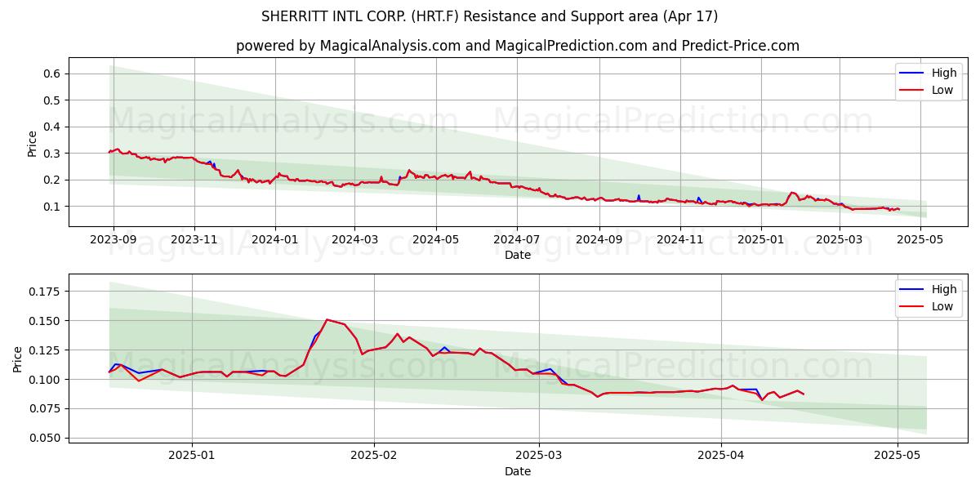
Task: Click the 2024-05 date tick label
Action: pyautogui.click(x=435, y=239)
